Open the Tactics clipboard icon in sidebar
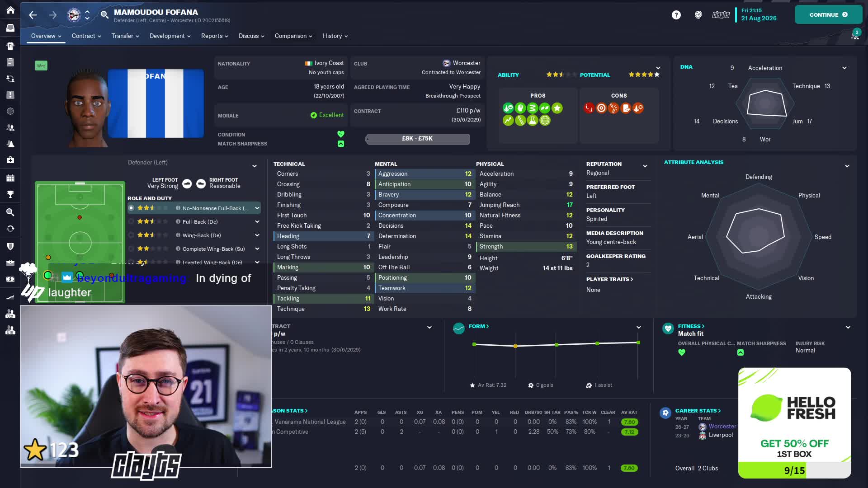Viewport: 868px width, 488px height. tap(10, 62)
